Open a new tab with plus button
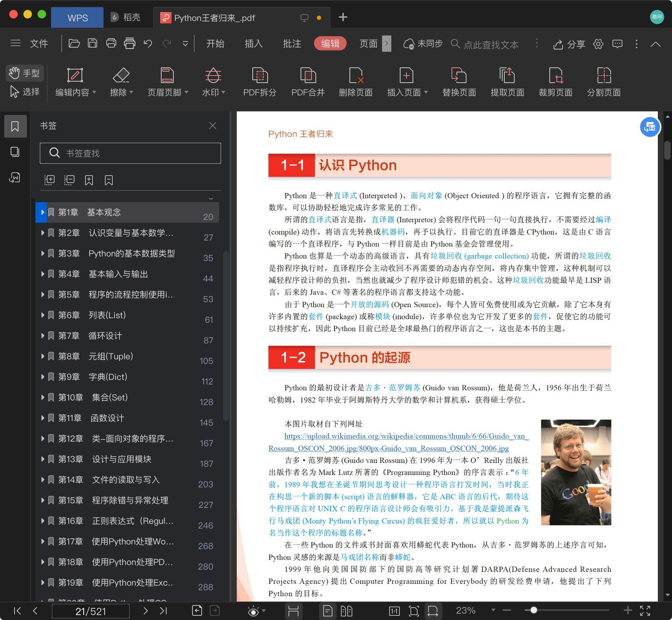The image size is (672, 620). click(x=343, y=17)
